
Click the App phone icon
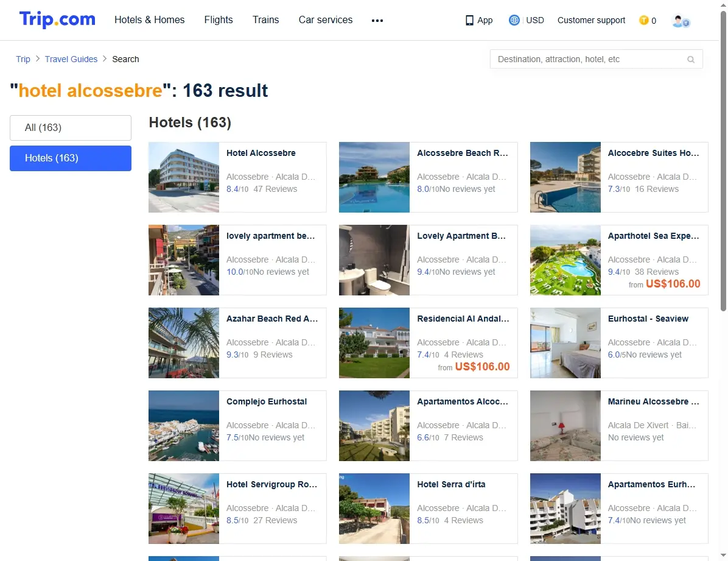pos(469,21)
